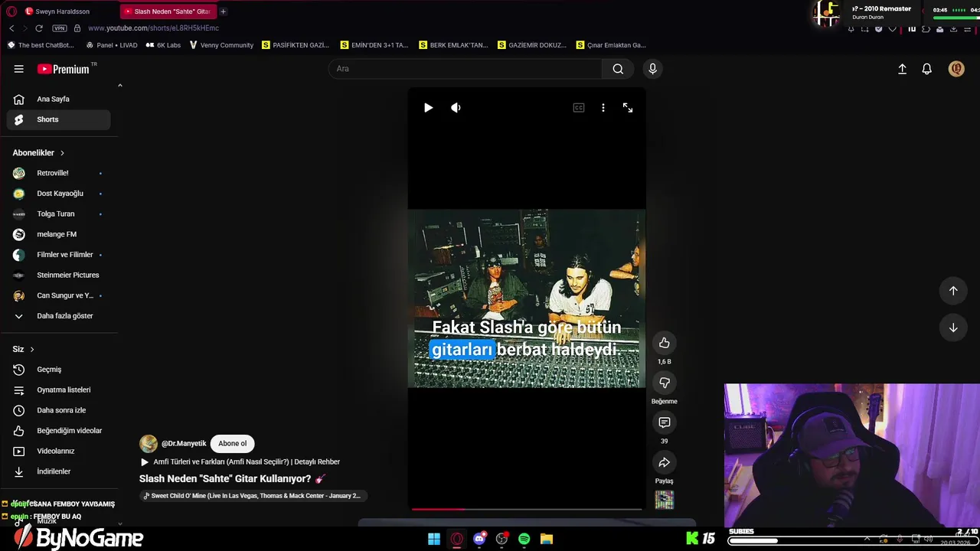The width and height of the screenshot is (980, 551).
Task: Open the @Dr.Manyetik channel link
Action: coord(184,443)
